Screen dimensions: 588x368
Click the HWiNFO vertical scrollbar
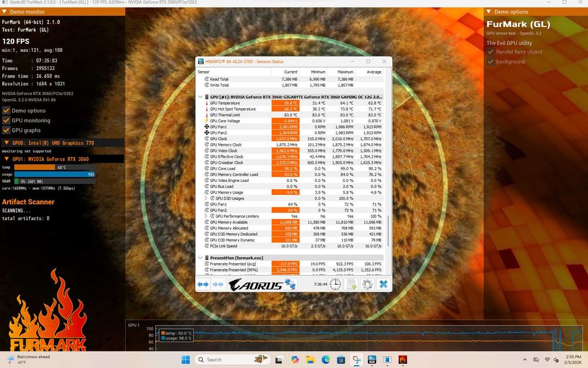point(388,231)
